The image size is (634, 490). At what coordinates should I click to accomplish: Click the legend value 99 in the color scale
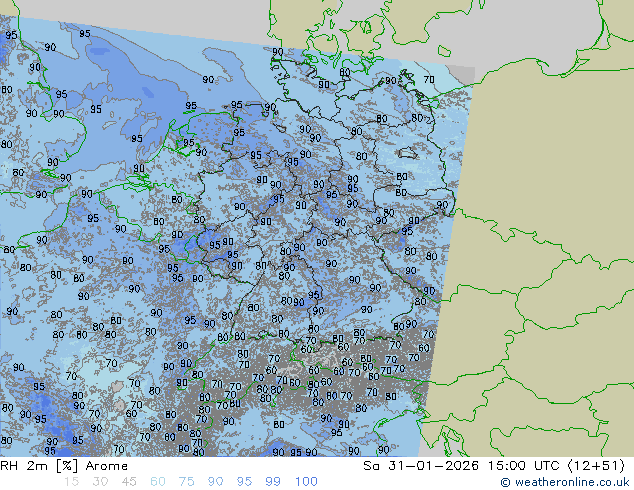tap(273, 482)
